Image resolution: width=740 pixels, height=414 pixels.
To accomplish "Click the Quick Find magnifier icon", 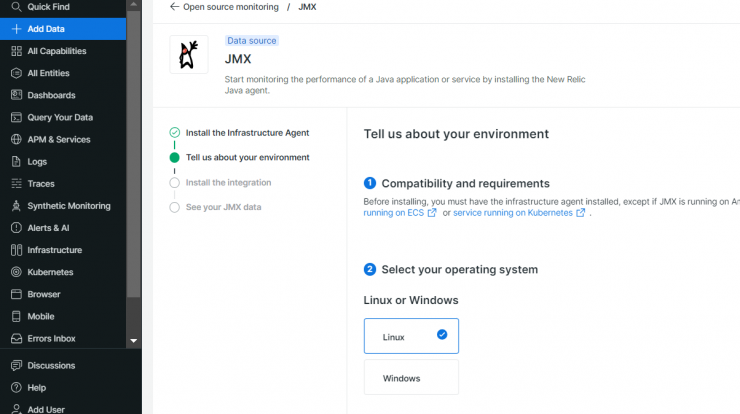I will 16,7.
